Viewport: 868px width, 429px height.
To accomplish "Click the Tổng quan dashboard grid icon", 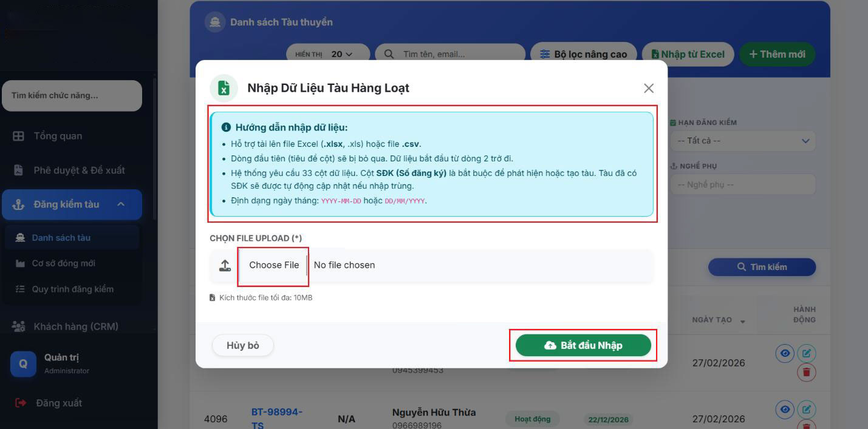I will pos(19,136).
